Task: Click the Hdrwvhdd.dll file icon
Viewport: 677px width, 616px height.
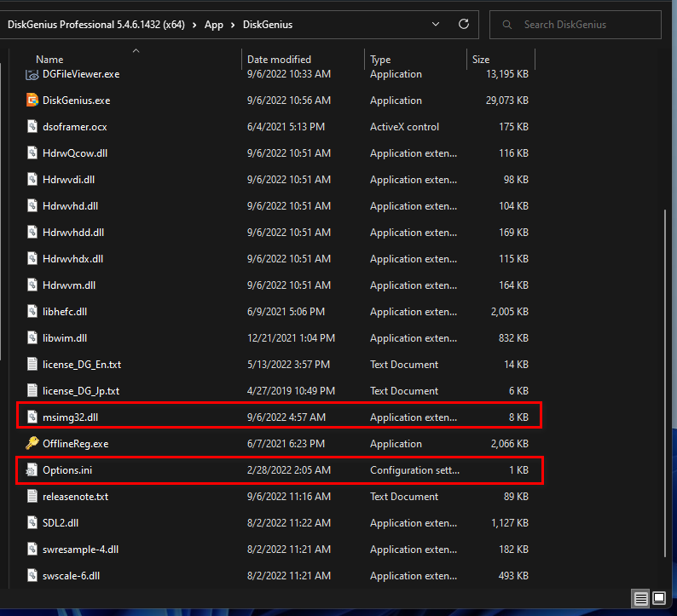Action: coord(32,232)
